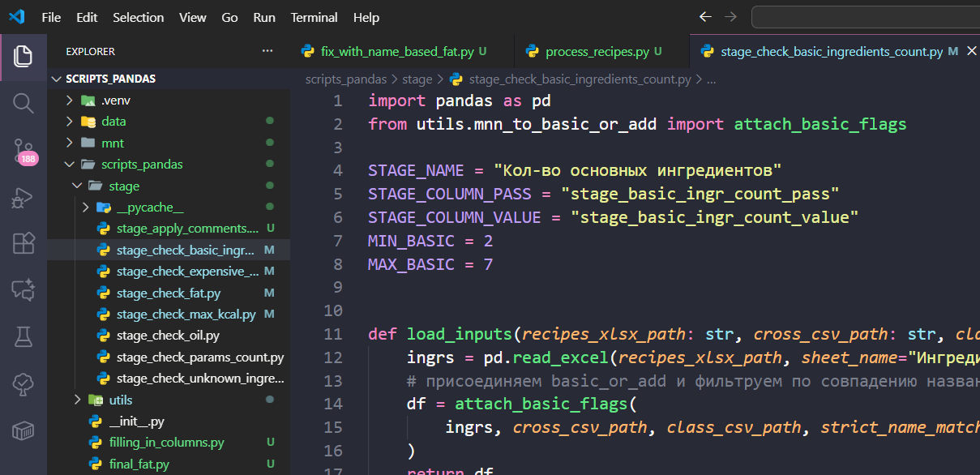This screenshot has width=980, height=475.
Task: Click the data folder icon
Action: pos(88,122)
